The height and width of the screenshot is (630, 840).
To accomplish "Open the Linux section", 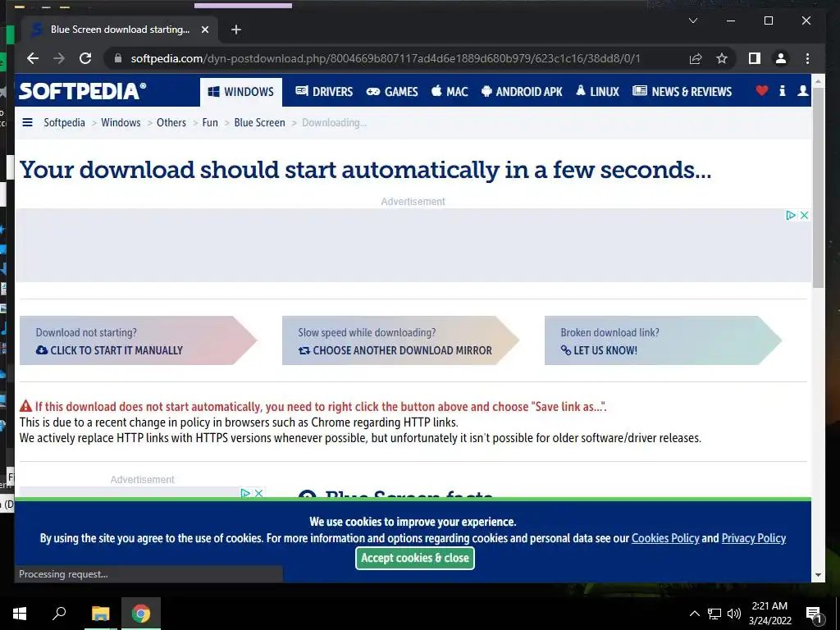I will [x=597, y=92].
